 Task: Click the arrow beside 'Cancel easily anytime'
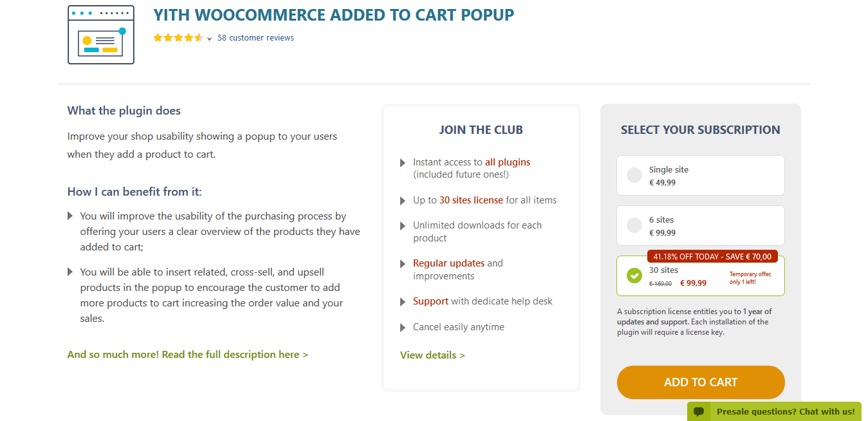coord(403,328)
